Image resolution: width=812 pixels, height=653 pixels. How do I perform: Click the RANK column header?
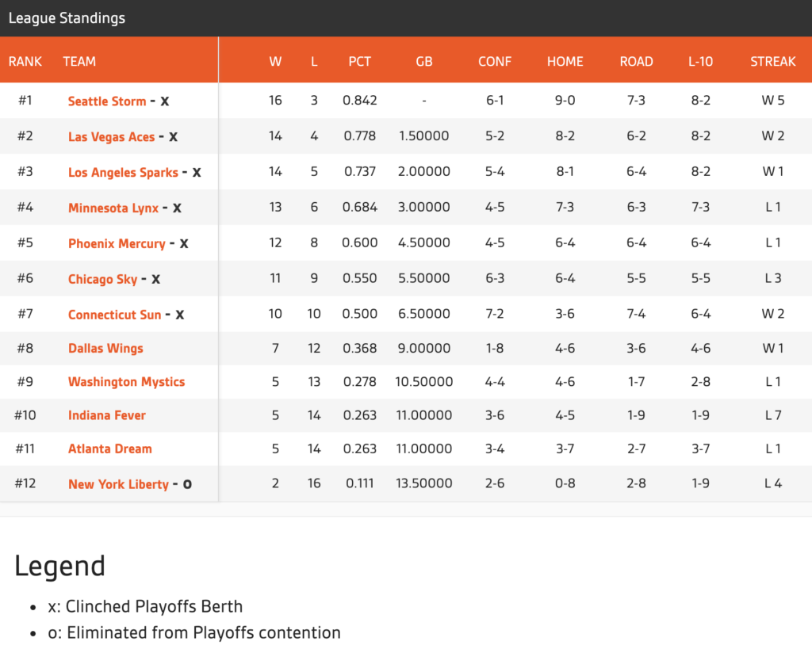click(25, 62)
